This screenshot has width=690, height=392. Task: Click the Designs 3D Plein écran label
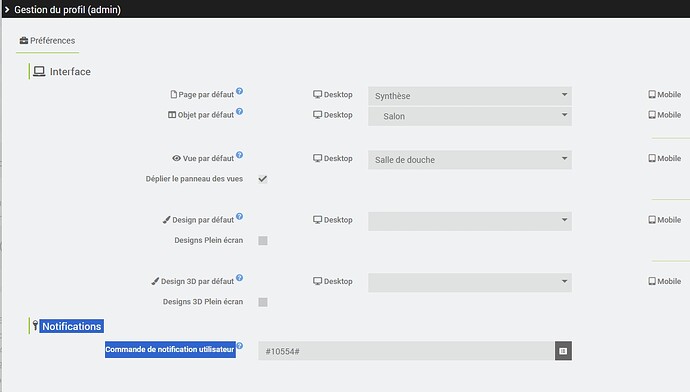203,301
